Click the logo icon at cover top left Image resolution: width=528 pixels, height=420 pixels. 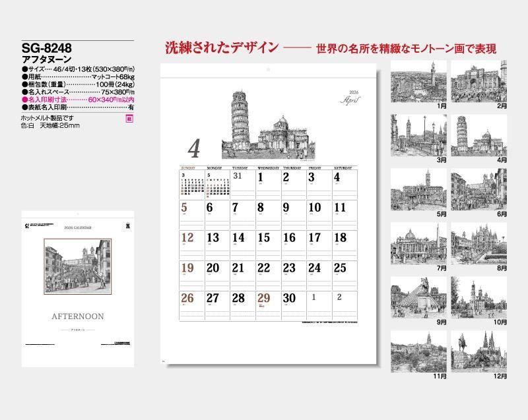27,226
